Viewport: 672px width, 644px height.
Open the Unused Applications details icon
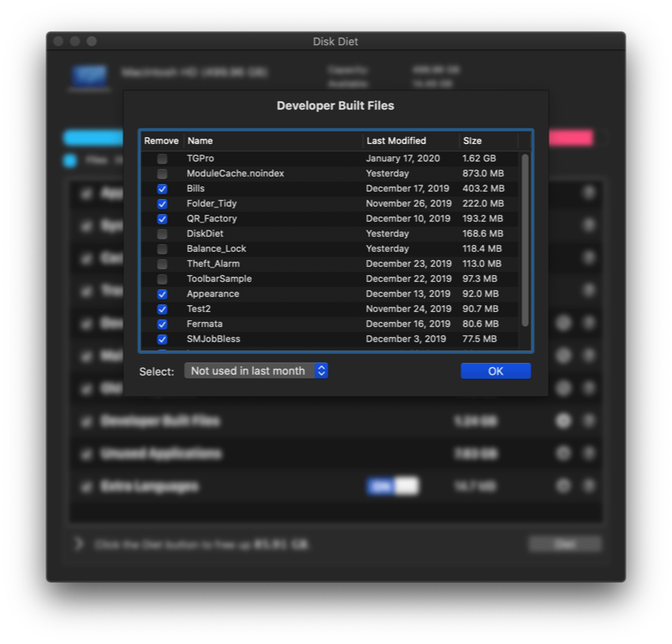(x=563, y=453)
